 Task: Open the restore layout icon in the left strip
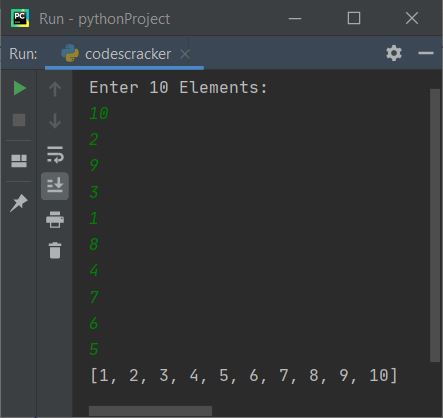(19, 161)
